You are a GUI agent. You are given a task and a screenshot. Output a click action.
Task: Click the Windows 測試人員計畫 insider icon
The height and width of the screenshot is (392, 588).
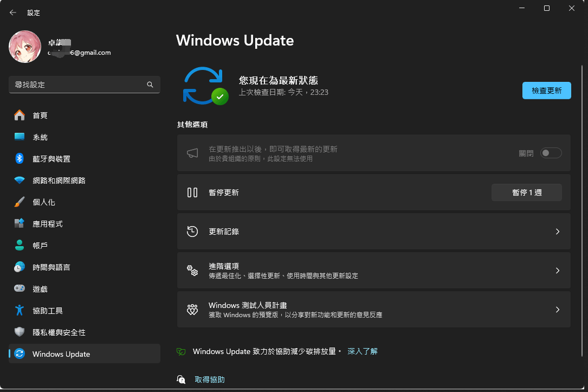(192, 310)
